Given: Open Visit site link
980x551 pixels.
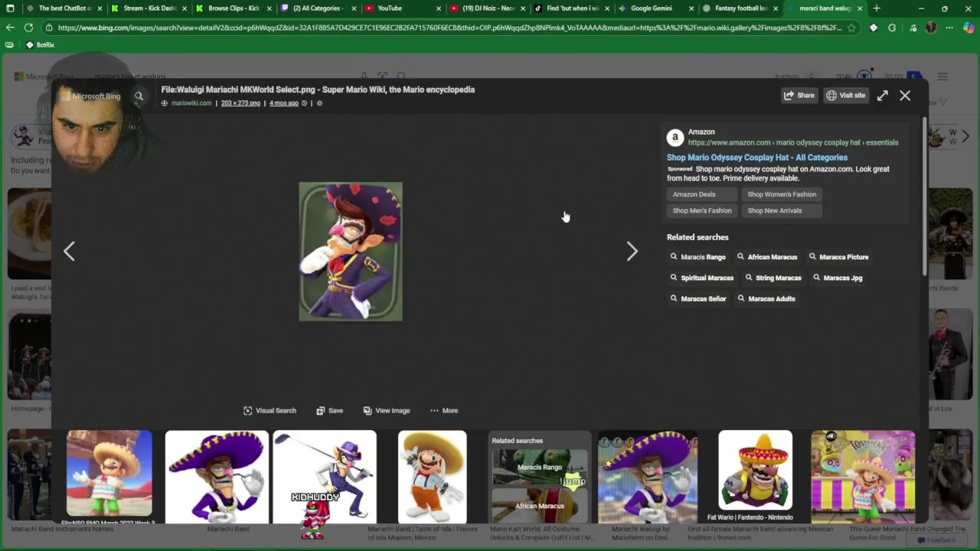Looking at the screenshot, I should click(x=846, y=96).
